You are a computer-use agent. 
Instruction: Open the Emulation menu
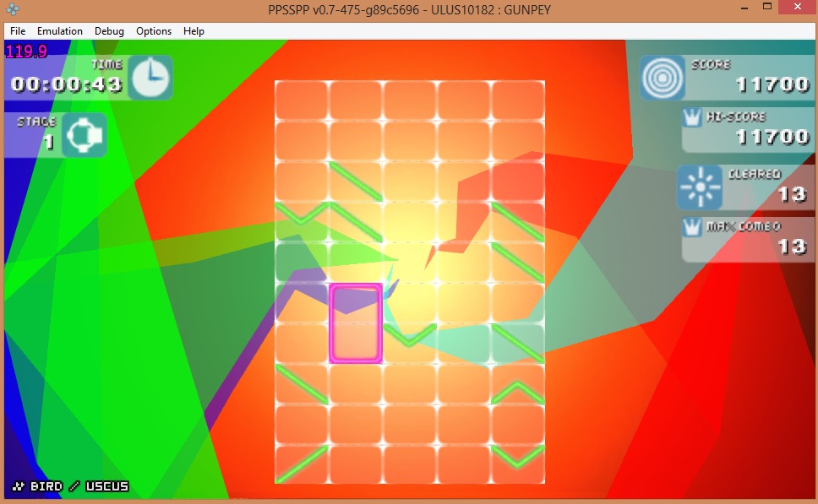(60, 31)
